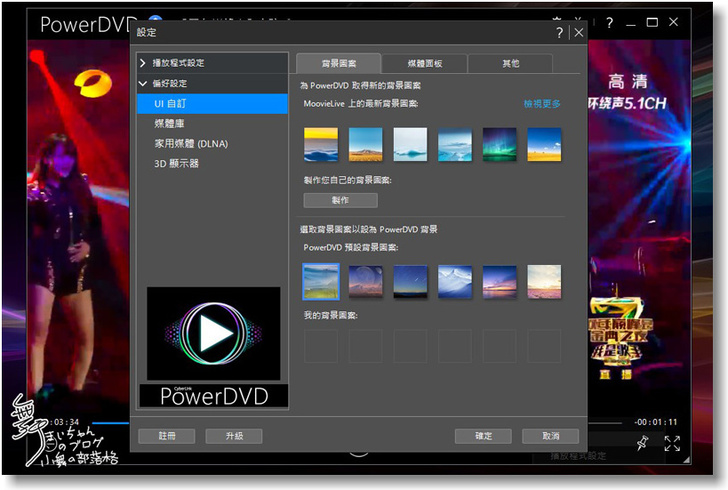This screenshot has height=490, width=728.
Task: Close the 設定 dialog with X
Action: click(x=578, y=33)
